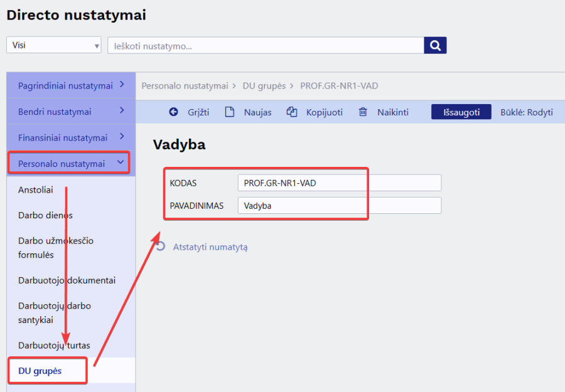Click the Naikinti trash can icon
This screenshot has width=565, height=392.
363,112
